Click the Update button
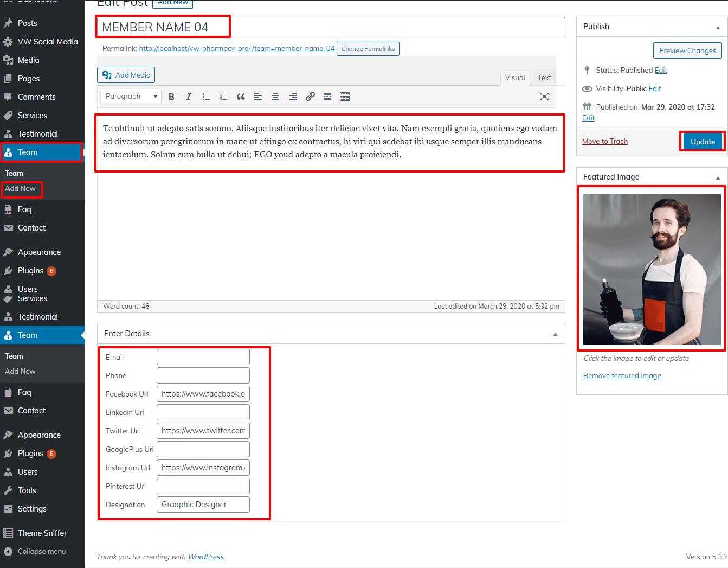The height and width of the screenshot is (568, 728). pyautogui.click(x=703, y=142)
